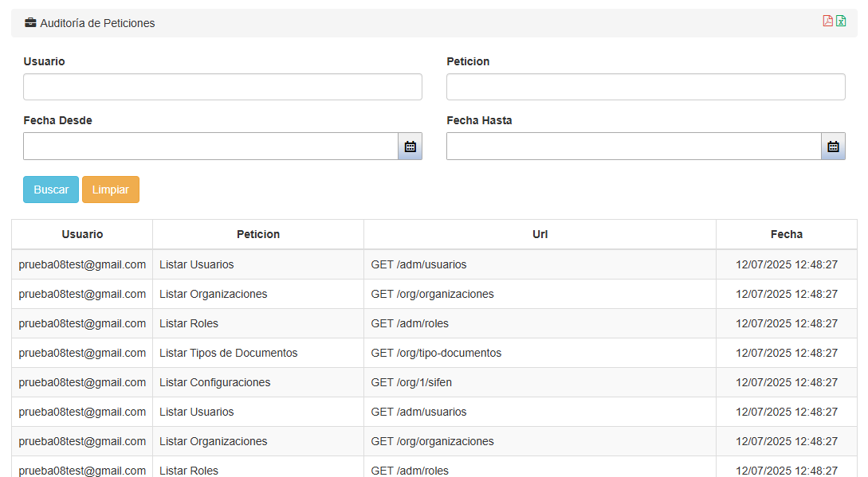
Task: Focus the Peticion text field
Action: point(646,88)
